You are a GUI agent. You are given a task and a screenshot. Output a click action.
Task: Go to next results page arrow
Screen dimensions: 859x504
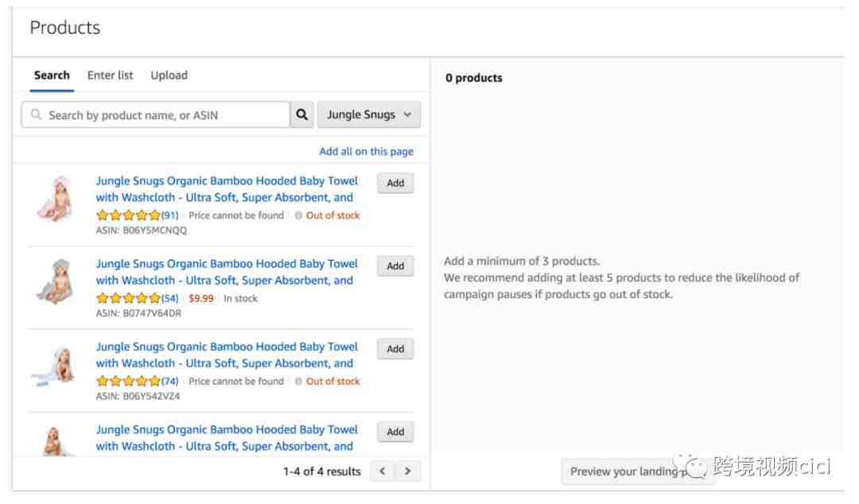(x=407, y=471)
